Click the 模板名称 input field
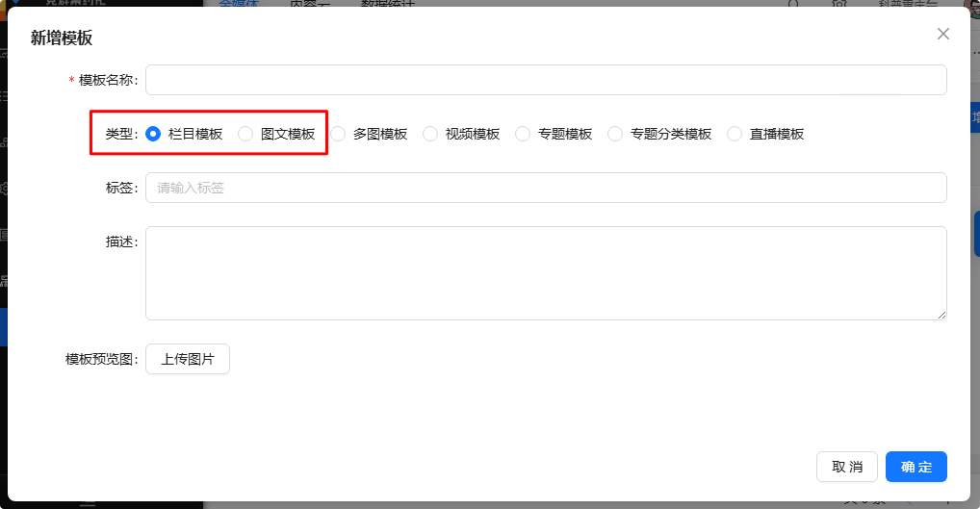The height and width of the screenshot is (509, 980). pos(545,80)
